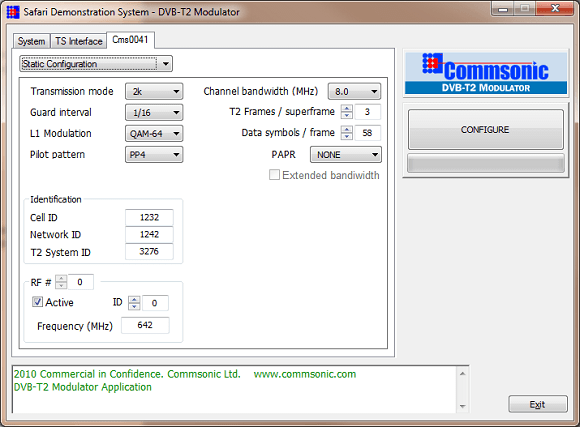Click the log scrollbar up arrow
Screen dimensions: 580x427
462,374
